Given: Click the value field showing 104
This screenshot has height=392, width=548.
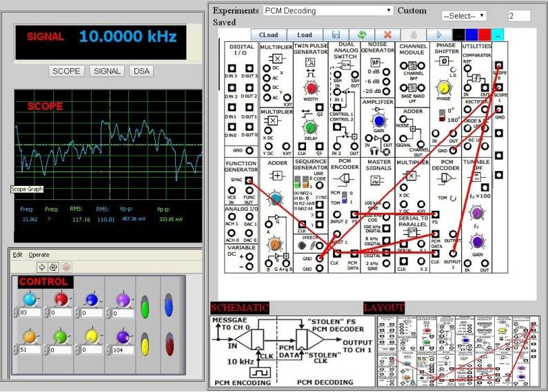Looking at the screenshot, I should coord(123,350).
